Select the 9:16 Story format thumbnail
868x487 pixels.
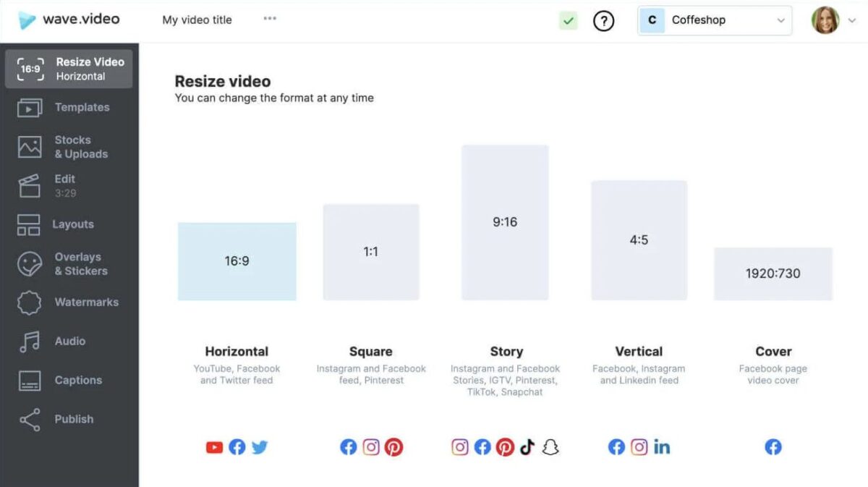[x=505, y=221]
